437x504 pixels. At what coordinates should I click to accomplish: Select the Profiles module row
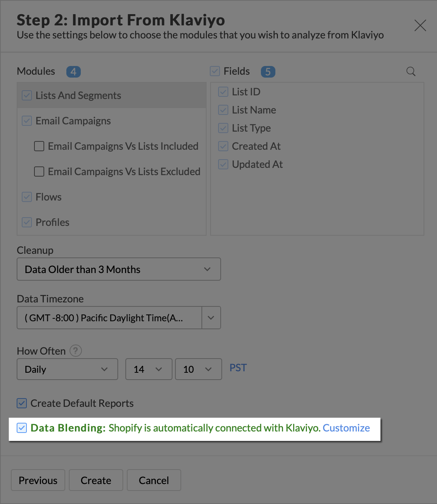coord(53,222)
